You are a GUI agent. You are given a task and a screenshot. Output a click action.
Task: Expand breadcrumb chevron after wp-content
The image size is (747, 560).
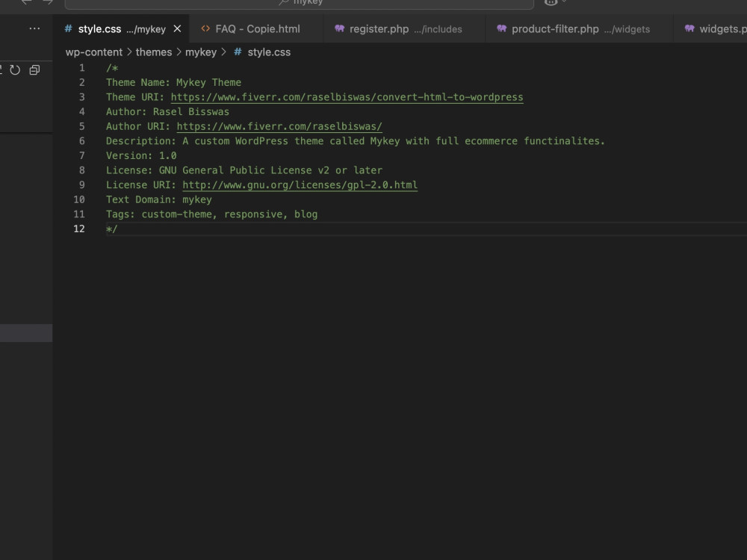coord(129,52)
